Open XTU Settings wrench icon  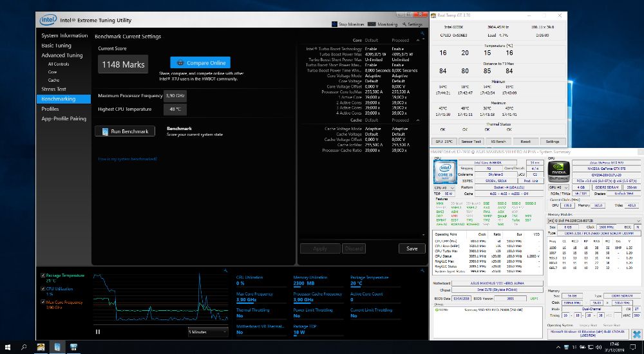point(404,24)
